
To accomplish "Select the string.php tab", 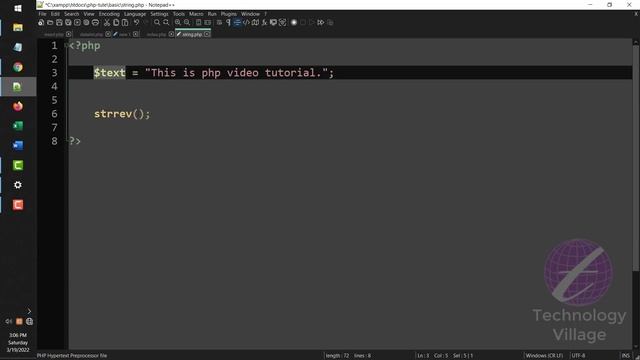I will coord(192,34).
